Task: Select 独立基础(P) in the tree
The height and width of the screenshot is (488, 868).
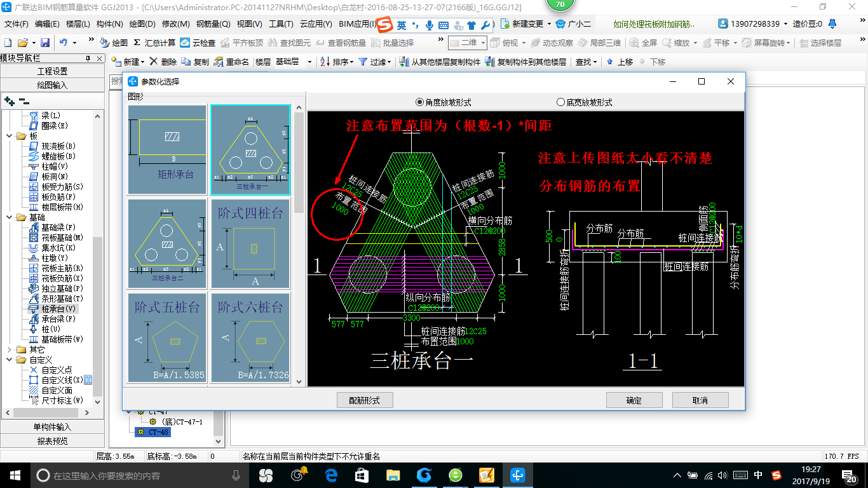Action: pyautogui.click(x=56, y=288)
